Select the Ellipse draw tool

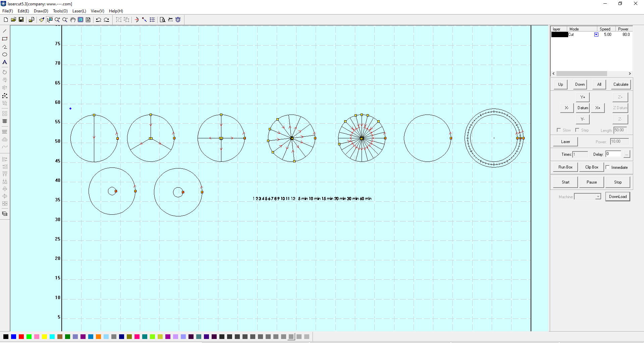coord(5,54)
